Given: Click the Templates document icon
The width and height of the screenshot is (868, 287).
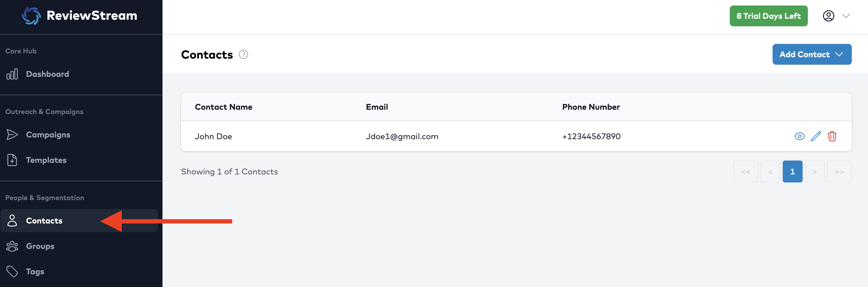Looking at the screenshot, I should (12, 160).
